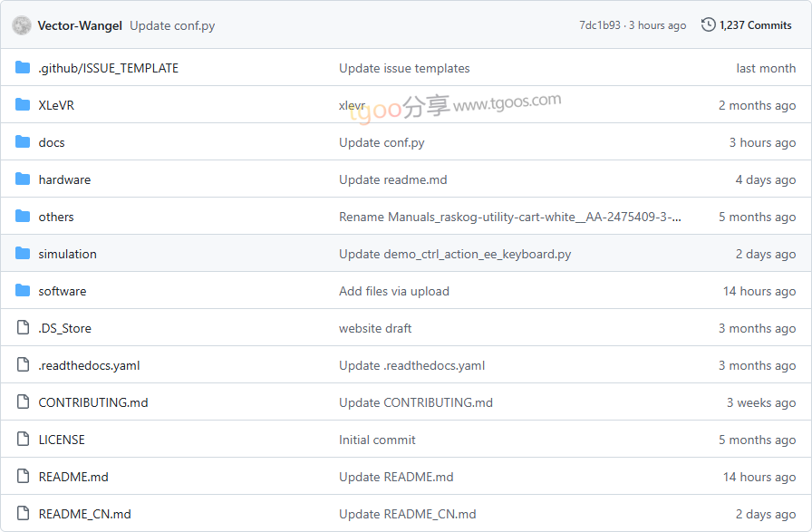Click the folder icon next to docs

pyautogui.click(x=23, y=142)
